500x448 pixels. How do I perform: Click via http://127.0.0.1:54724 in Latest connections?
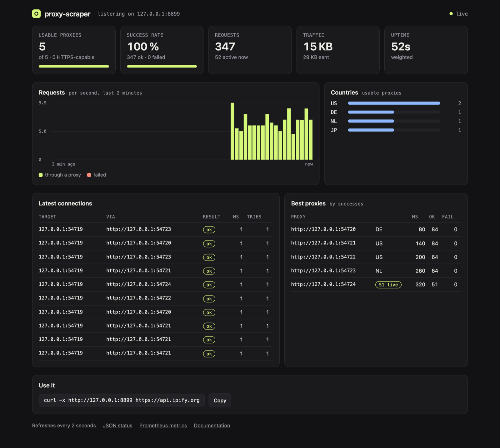[138, 284]
